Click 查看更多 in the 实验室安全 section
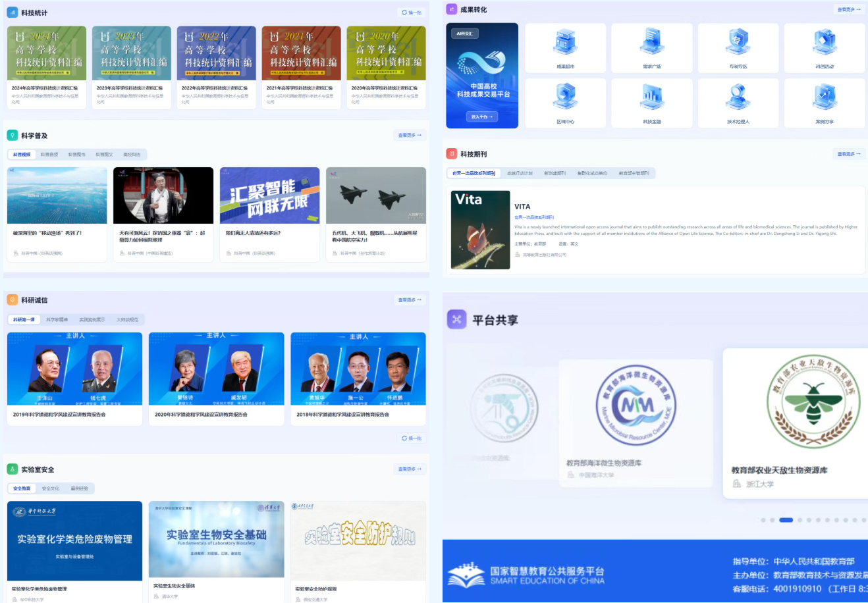Screen dimensions: 868x603 tap(409, 469)
